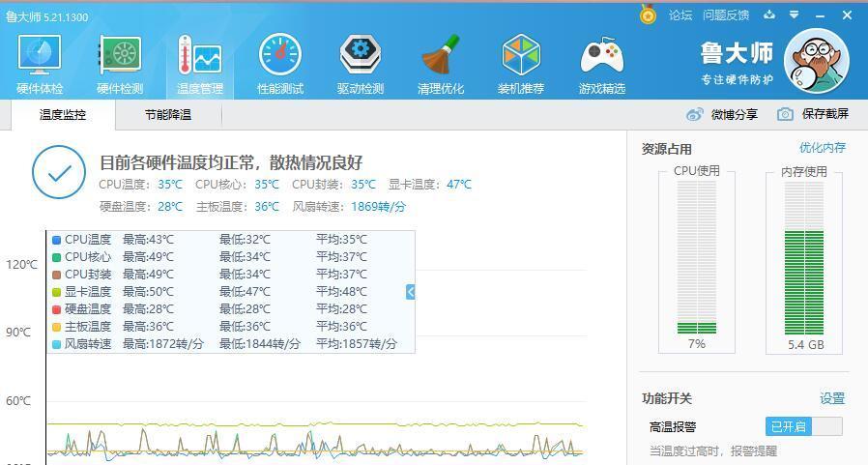The width and height of the screenshot is (868, 465).
Task: Click 最低:1844转/分 fan speed value
Action: (x=260, y=344)
